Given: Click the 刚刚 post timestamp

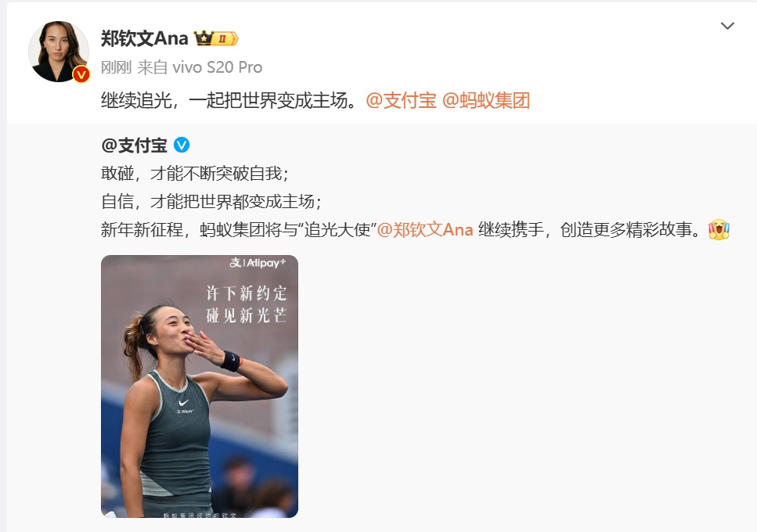Looking at the screenshot, I should click(x=116, y=67).
